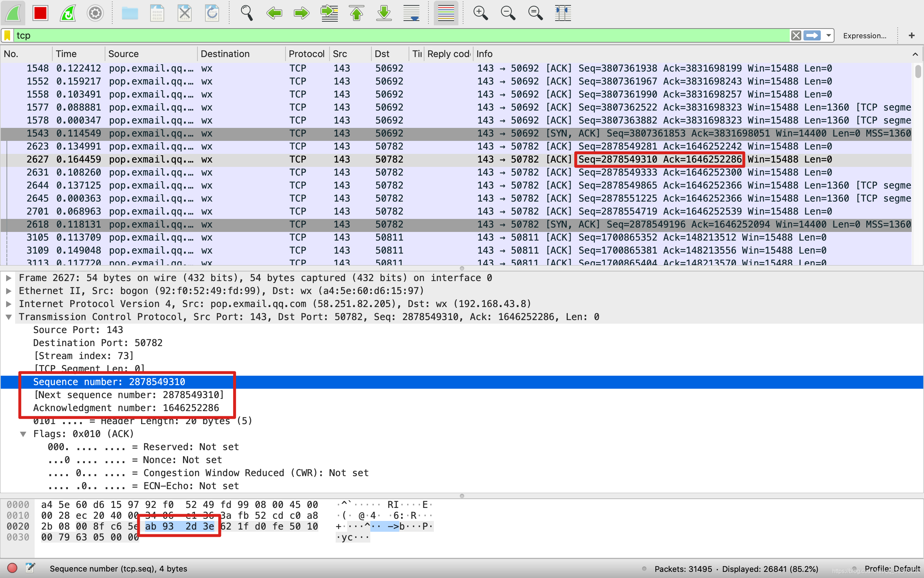
Task: Expand the Ethernet II tree node
Action: point(8,291)
